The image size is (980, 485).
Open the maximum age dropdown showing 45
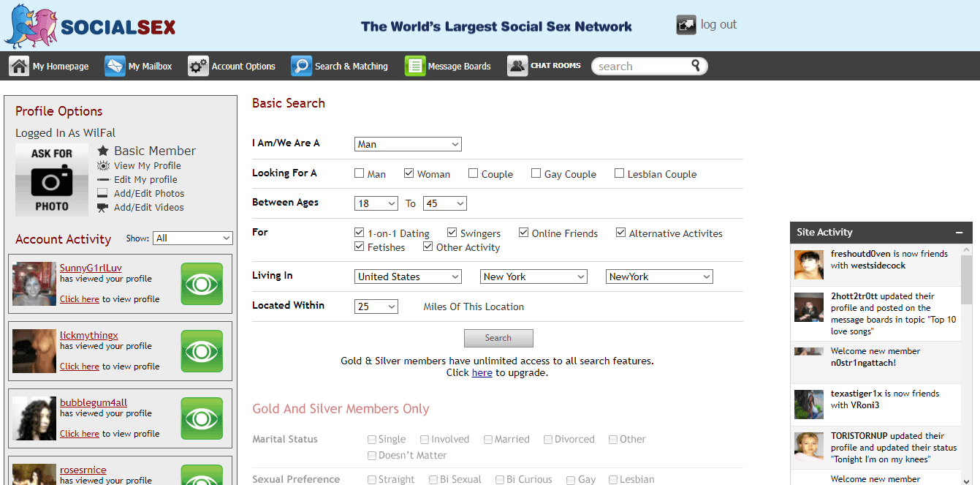(445, 203)
